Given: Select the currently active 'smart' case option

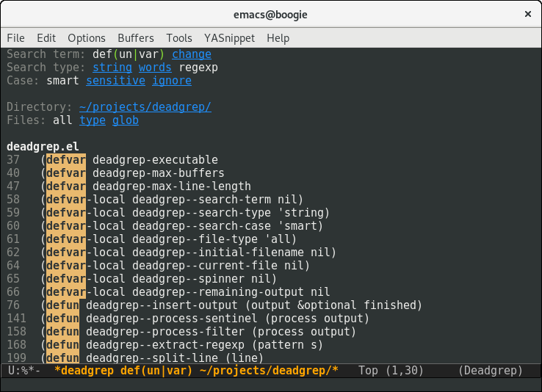Looking at the screenshot, I should (x=62, y=81).
